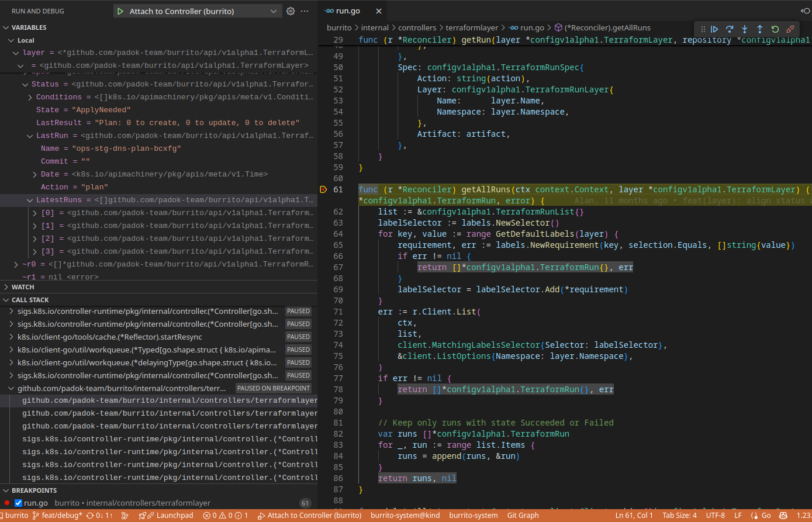Image resolution: width=812 pixels, height=522 pixels.
Task: Step Into the function call
Action: 744,29
